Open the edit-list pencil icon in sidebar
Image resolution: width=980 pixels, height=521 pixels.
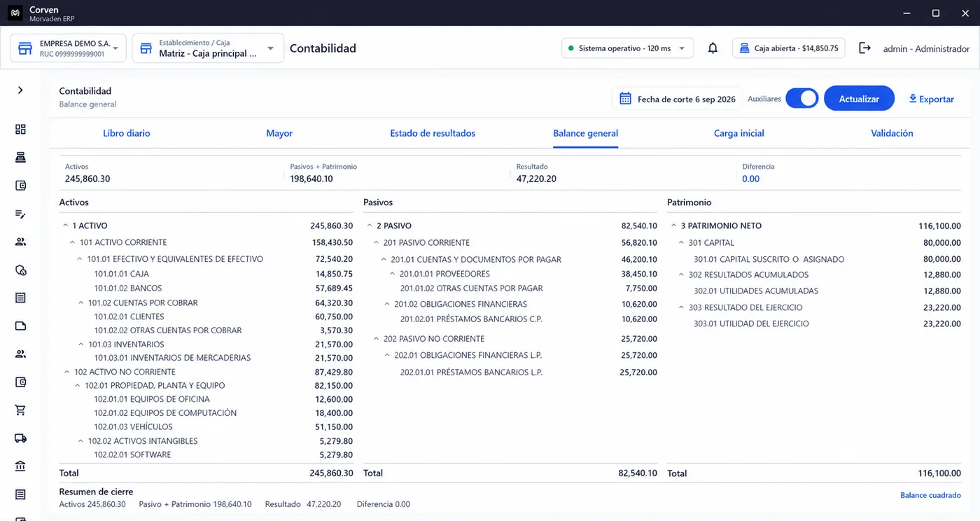click(20, 214)
